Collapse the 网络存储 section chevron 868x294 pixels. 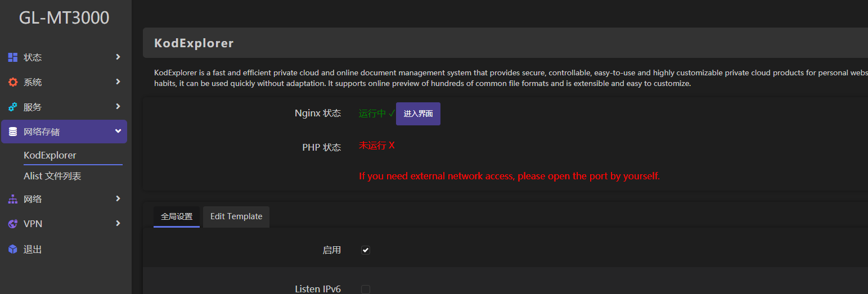(118, 131)
